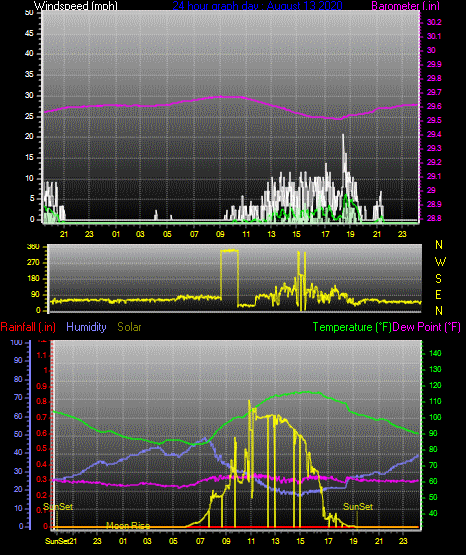Click the '29.8' barometer axis value
Image resolution: width=466 pixels, height=555 pixels.
[x=434, y=78]
